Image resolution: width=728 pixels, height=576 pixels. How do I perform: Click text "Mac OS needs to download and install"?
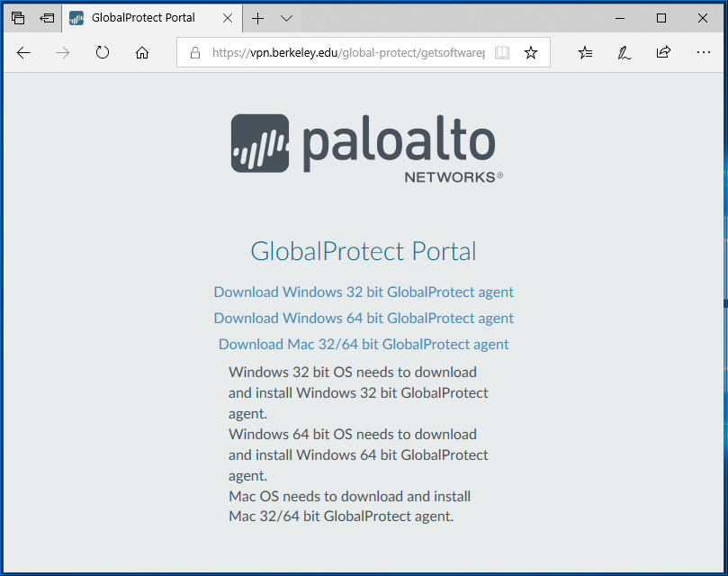(350, 497)
